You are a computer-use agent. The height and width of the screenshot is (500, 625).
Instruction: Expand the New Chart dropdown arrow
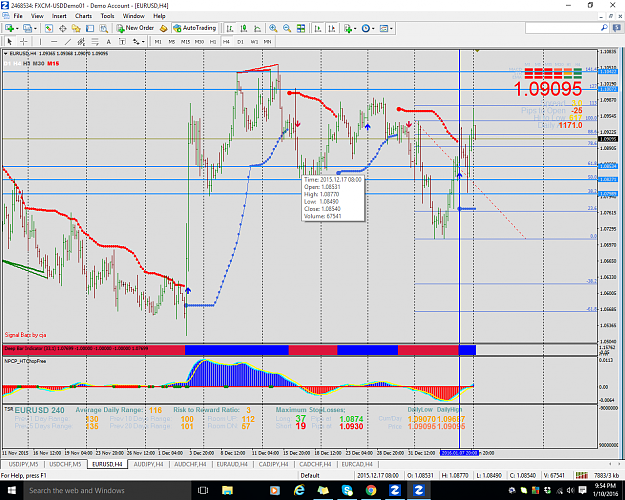coord(17,29)
